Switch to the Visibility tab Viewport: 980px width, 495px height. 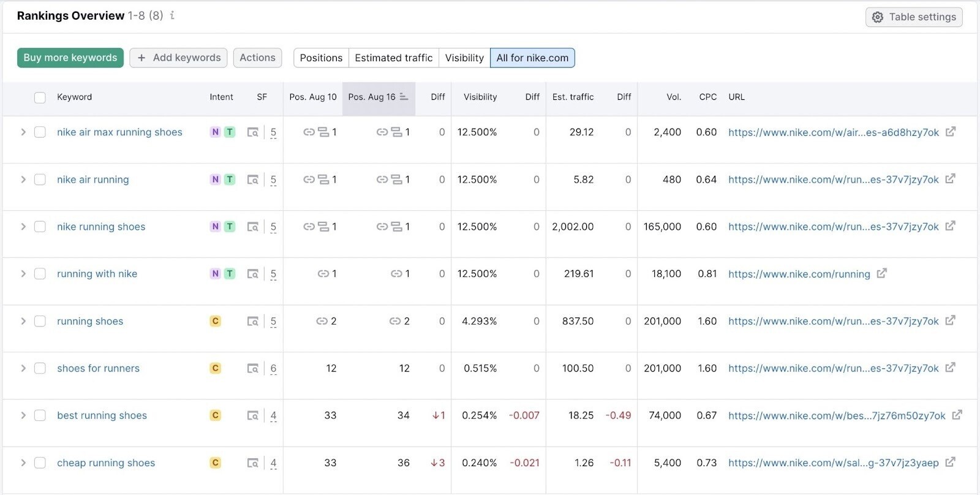point(464,58)
